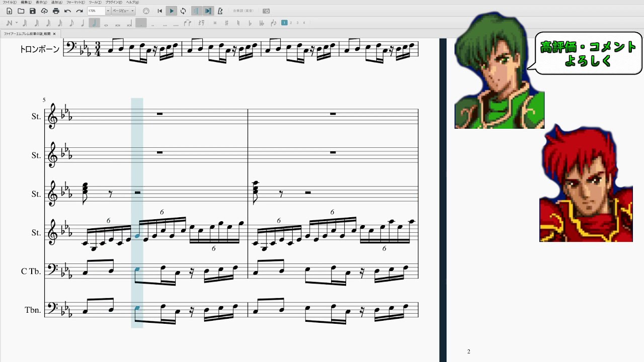
Task: Open the ファイル (File) menu
Action: pyautogui.click(x=10, y=3)
